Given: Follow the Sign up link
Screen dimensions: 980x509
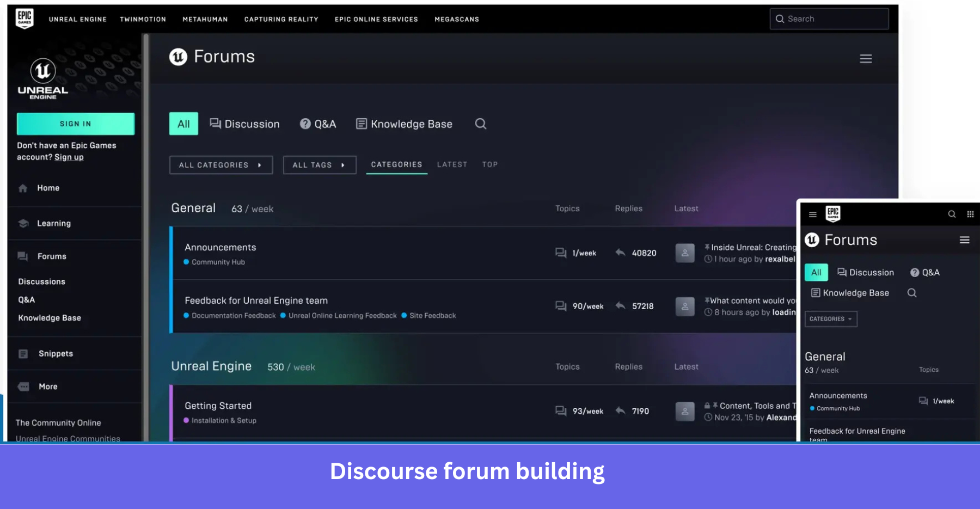Looking at the screenshot, I should (x=69, y=157).
